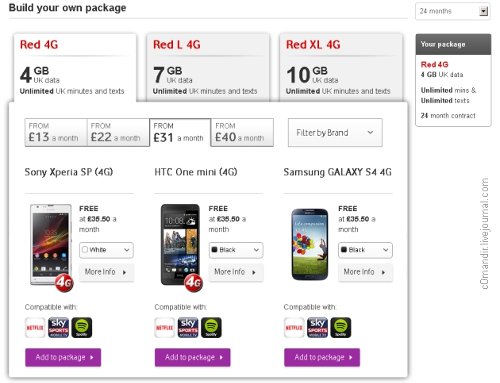This screenshot has width=500, height=383.
Task: Choose the From £40 a month price tab
Action: click(242, 133)
